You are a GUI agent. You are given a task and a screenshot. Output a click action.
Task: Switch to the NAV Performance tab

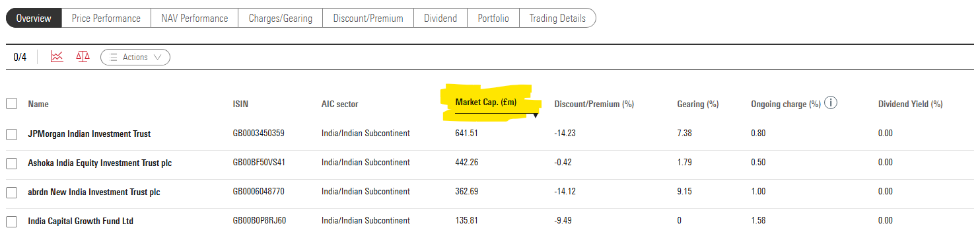[x=195, y=18]
